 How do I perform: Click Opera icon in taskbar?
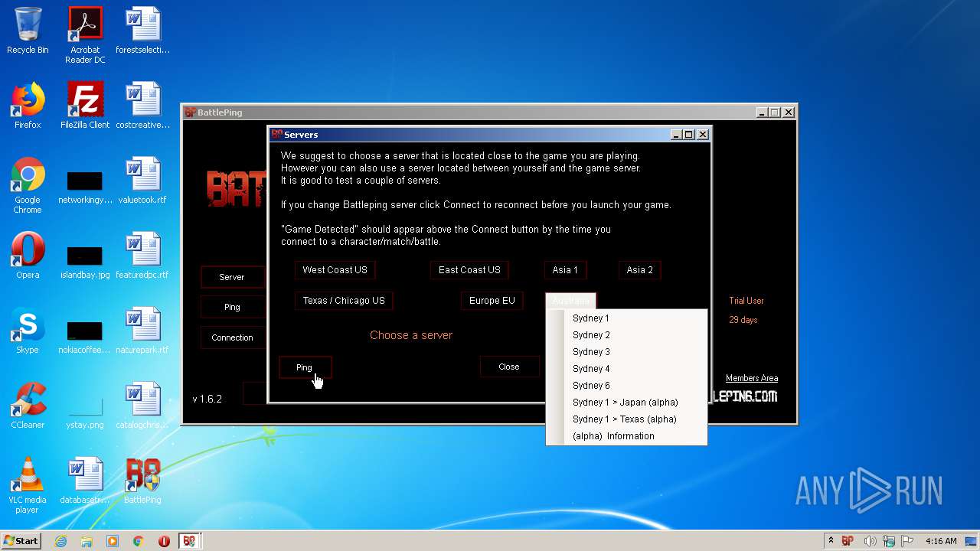(164, 541)
